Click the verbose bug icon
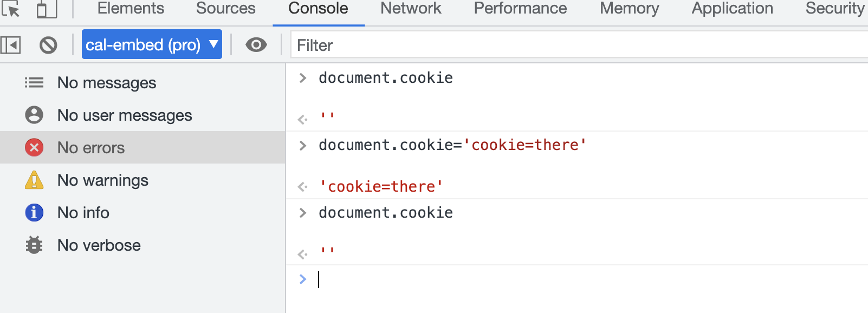This screenshot has height=313, width=868. (x=34, y=245)
